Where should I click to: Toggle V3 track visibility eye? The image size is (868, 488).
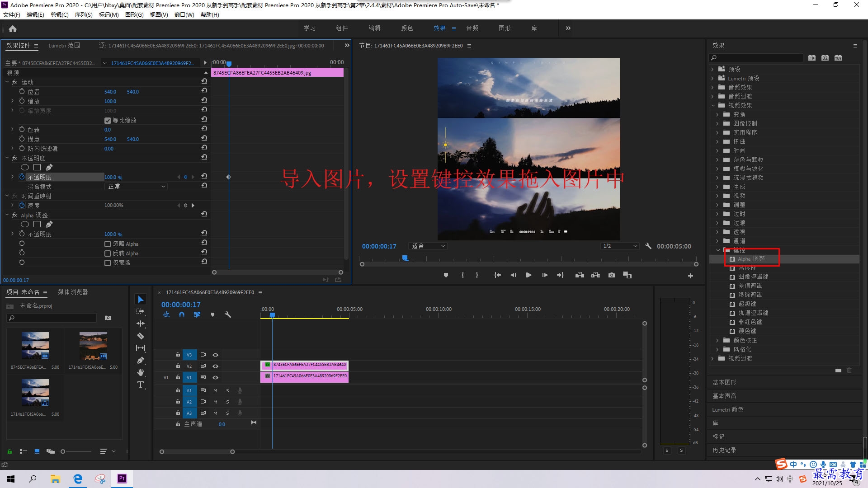216,355
